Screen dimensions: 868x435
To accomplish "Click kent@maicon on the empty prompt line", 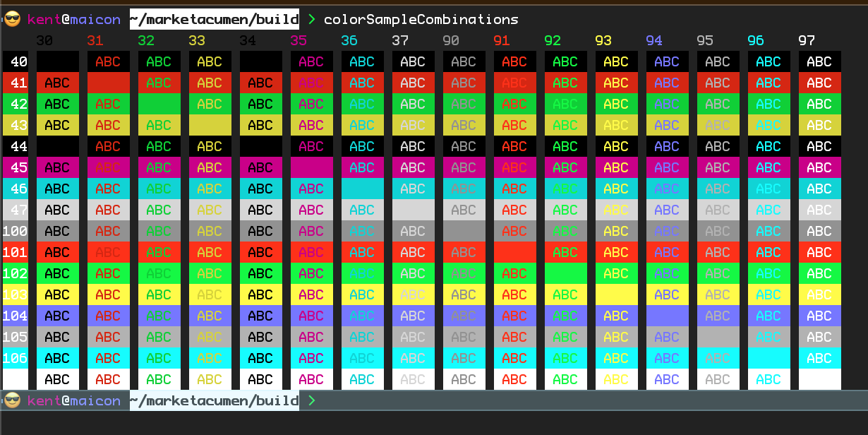I will 74,400.
